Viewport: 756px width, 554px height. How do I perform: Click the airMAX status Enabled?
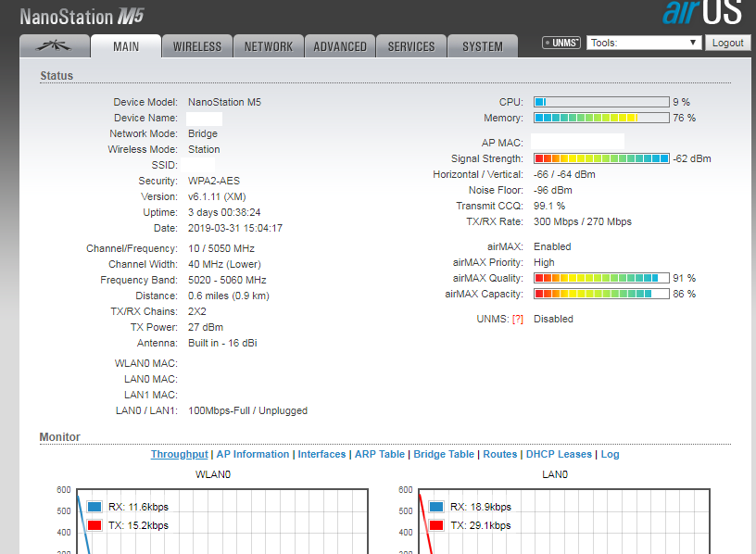point(552,246)
